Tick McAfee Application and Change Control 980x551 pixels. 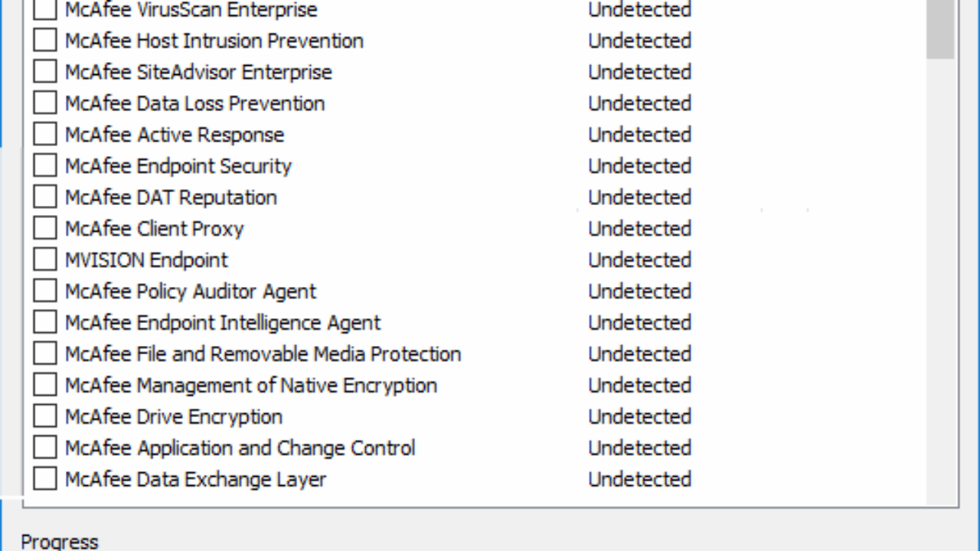(45, 448)
